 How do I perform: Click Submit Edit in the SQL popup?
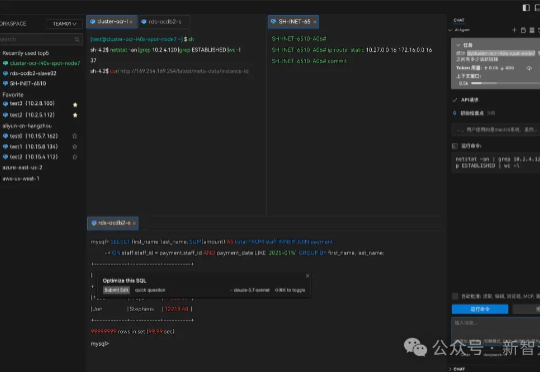116,290
